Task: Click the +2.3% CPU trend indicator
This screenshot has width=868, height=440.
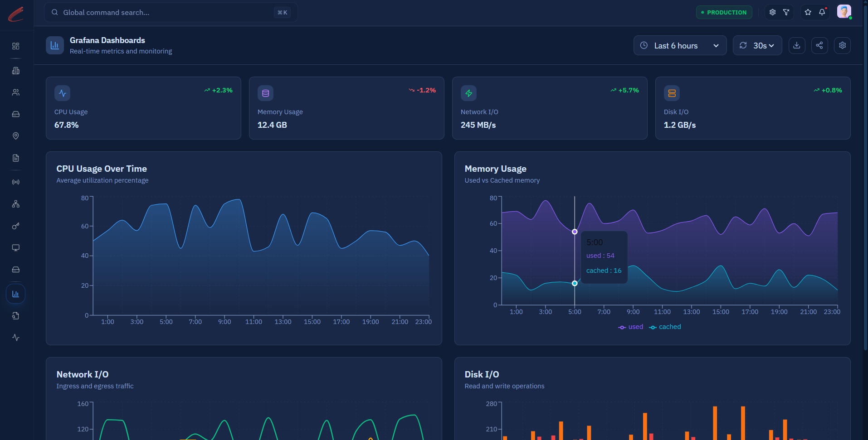Action: tap(218, 90)
